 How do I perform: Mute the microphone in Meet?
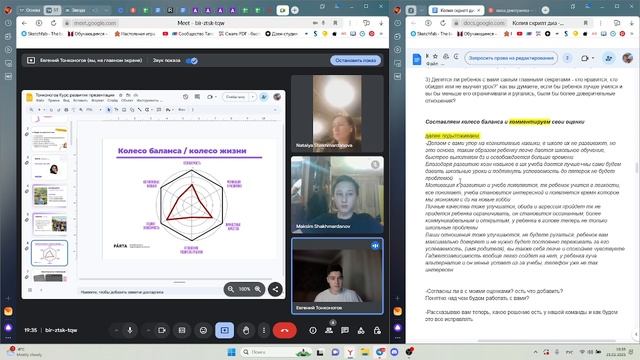pyautogui.click(x=130, y=330)
